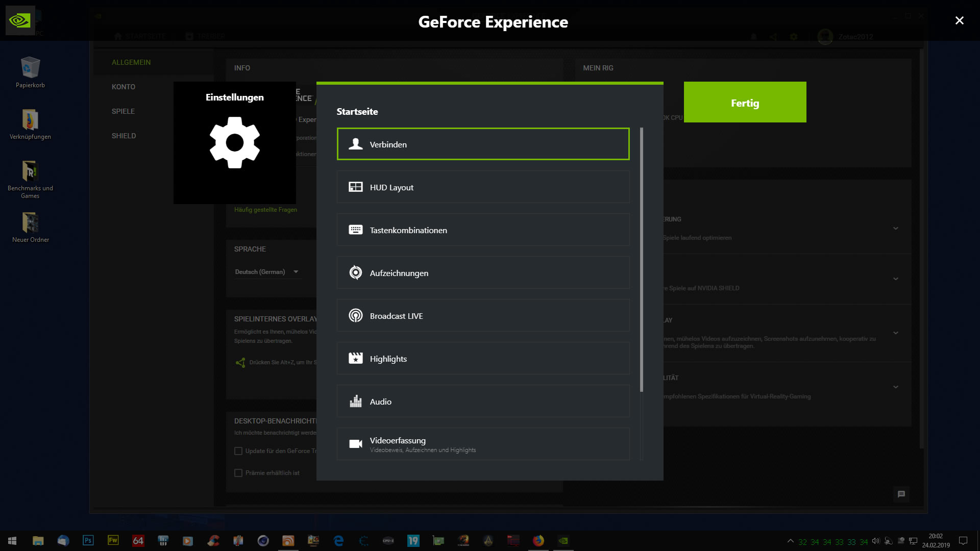Open the Deutsch (German) language dropdown
Viewport: 980px width, 551px height.
[x=266, y=272]
